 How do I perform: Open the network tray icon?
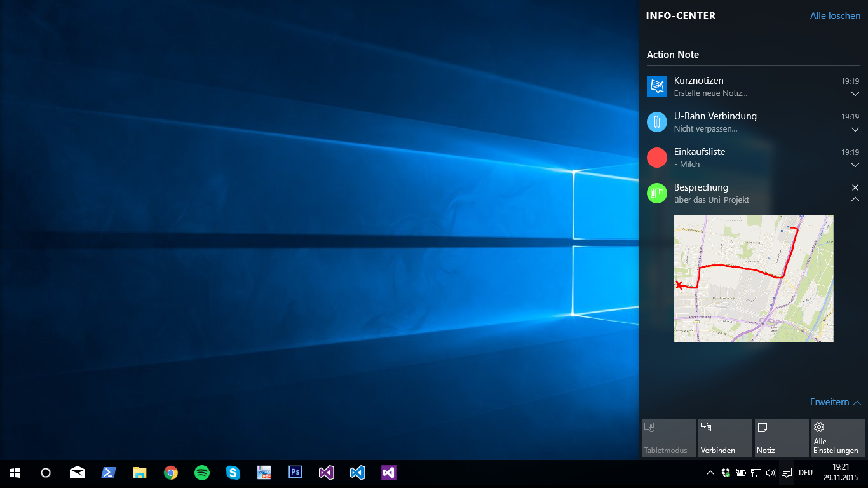tap(756, 473)
